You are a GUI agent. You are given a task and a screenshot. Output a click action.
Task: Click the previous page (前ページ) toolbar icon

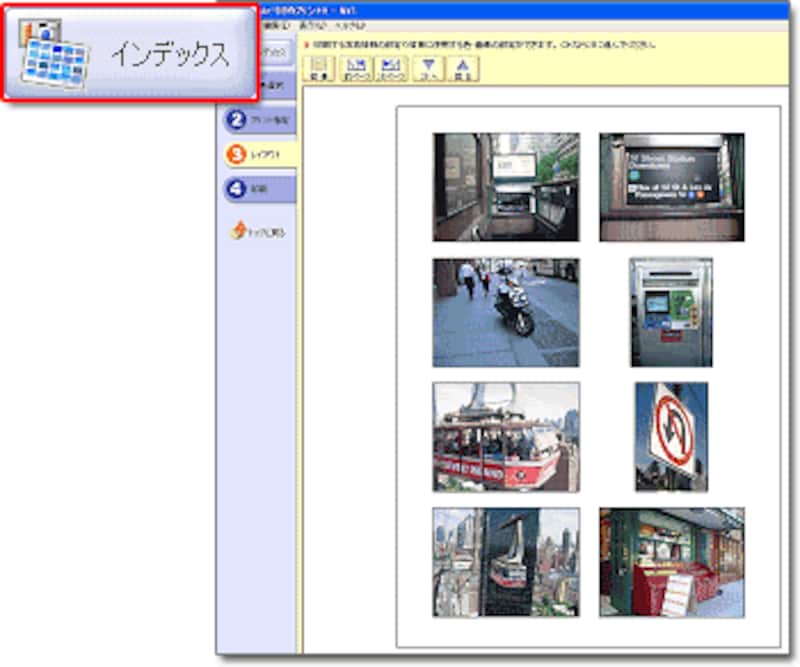[x=357, y=69]
